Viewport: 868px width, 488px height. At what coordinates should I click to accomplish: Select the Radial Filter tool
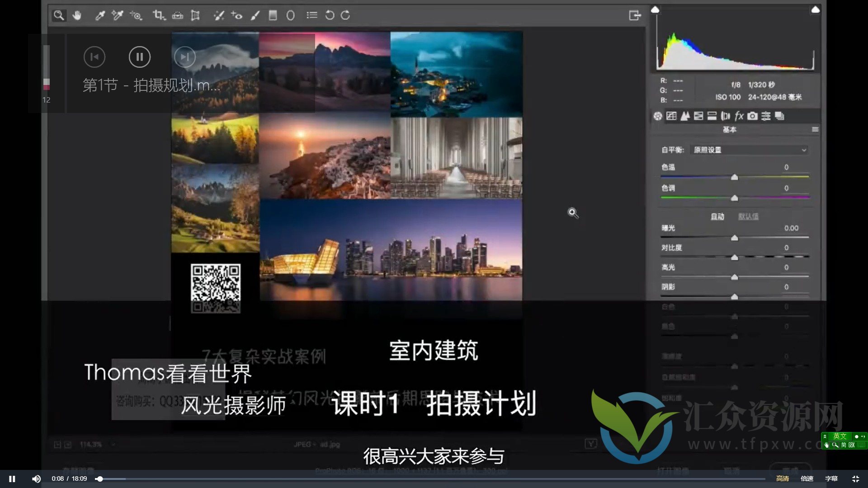click(291, 15)
